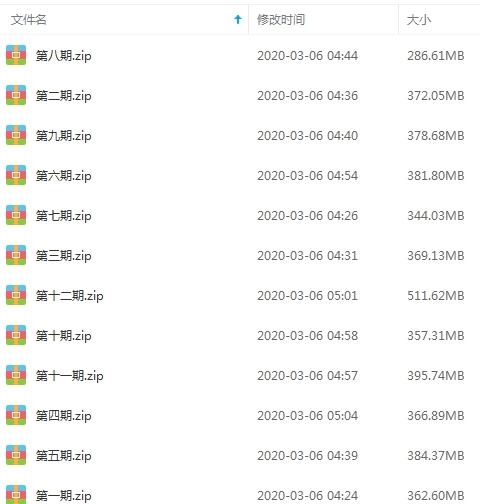The height and width of the screenshot is (504, 480).
Task: Open the file named 第十二期.zip
Action: point(69,296)
